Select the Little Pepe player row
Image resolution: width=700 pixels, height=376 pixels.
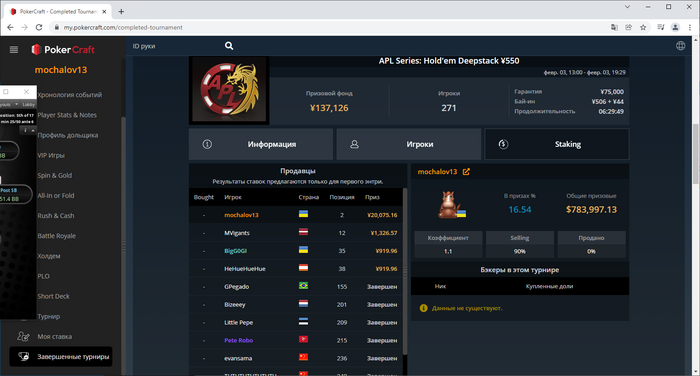(x=296, y=322)
